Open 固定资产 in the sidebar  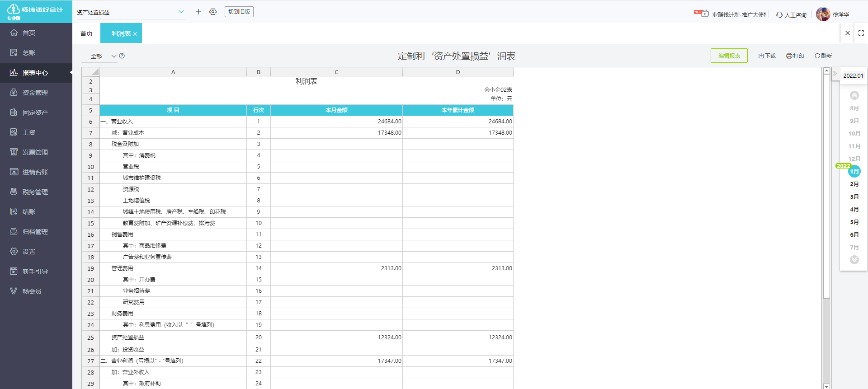tap(35, 112)
